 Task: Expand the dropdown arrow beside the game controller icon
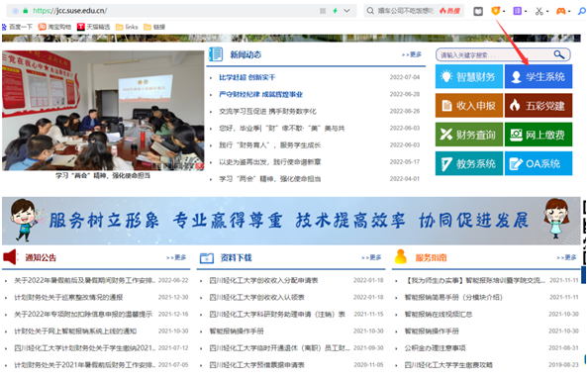[x=569, y=11]
